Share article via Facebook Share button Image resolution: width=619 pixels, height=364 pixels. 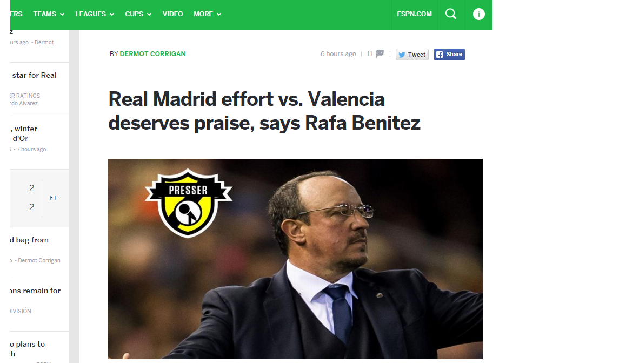[449, 55]
